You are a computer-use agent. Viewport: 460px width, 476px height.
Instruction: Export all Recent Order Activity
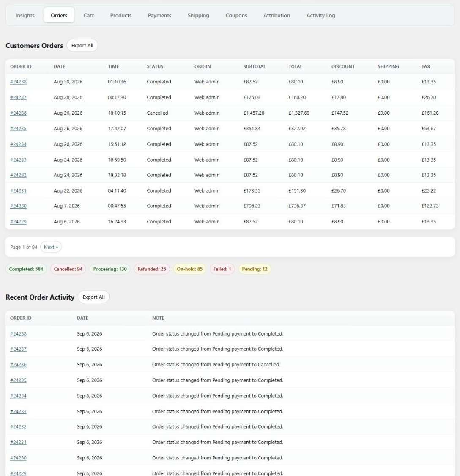93,297
